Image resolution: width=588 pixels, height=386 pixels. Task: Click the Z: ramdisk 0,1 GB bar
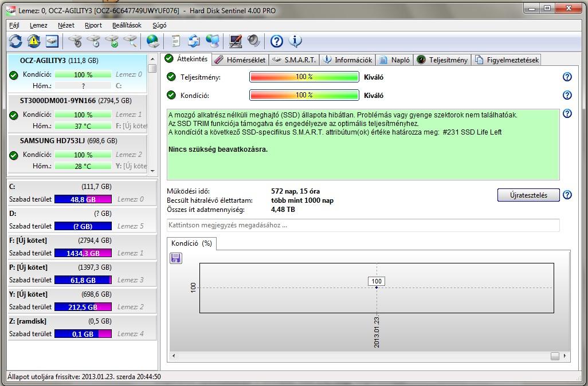point(83,334)
